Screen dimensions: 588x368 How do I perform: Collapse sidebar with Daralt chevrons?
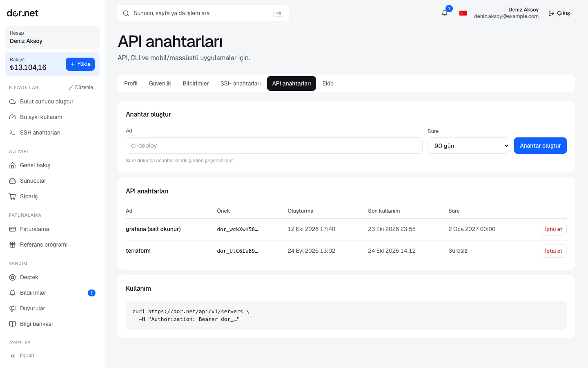pyautogui.click(x=13, y=356)
